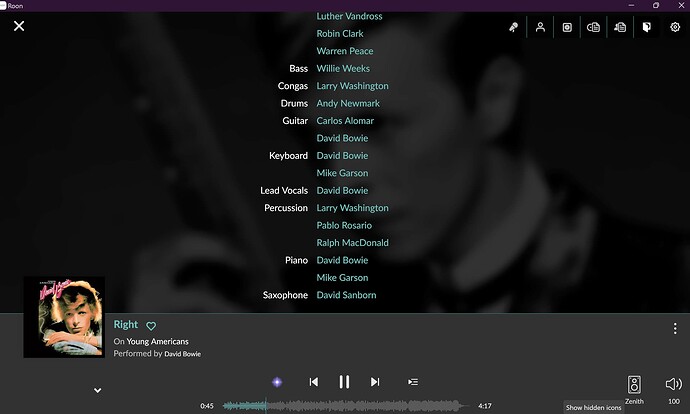
Task: Open David Bowie next to Keyboard
Action: pyautogui.click(x=342, y=156)
